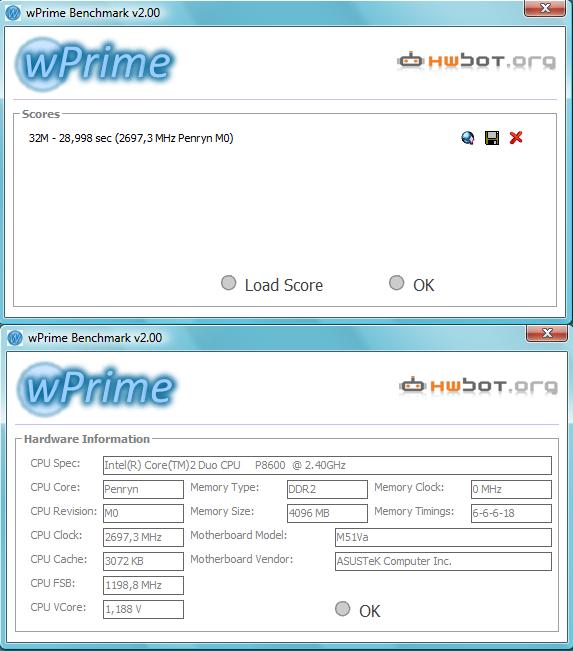
Task: Click the wPrime logo in the Scores window
Action: click(x=95, y=64)
